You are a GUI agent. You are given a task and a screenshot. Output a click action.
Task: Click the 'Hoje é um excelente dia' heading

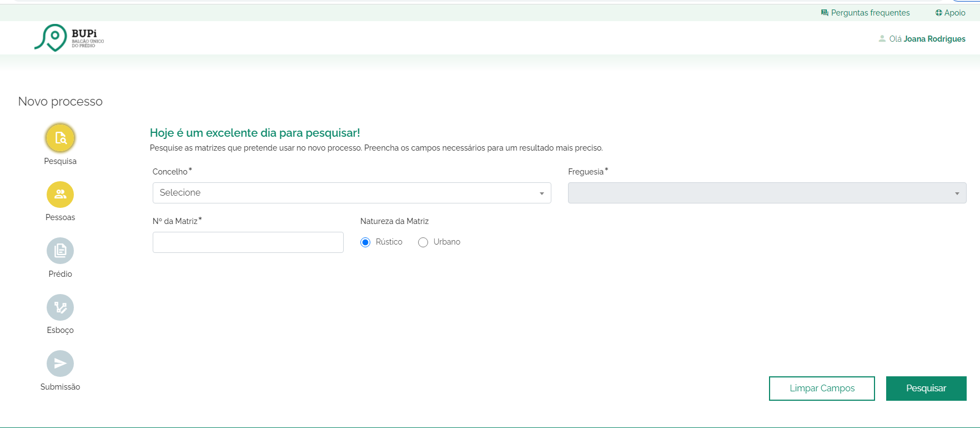pyautogui.click(x=255, y=133)
